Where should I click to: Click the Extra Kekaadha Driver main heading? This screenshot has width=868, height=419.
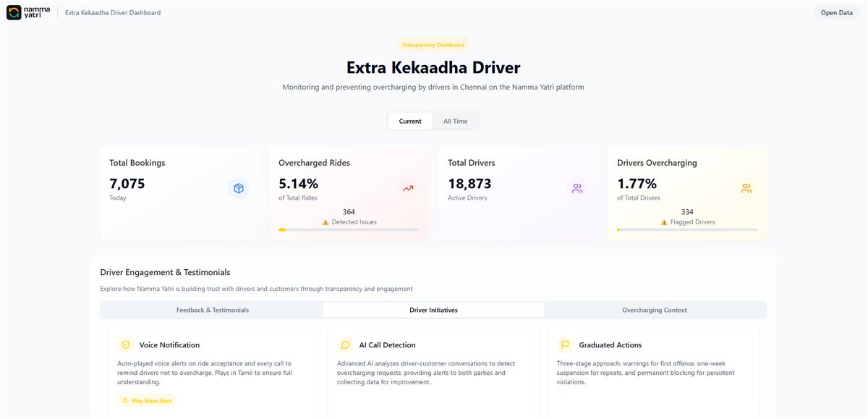point(433,68)
